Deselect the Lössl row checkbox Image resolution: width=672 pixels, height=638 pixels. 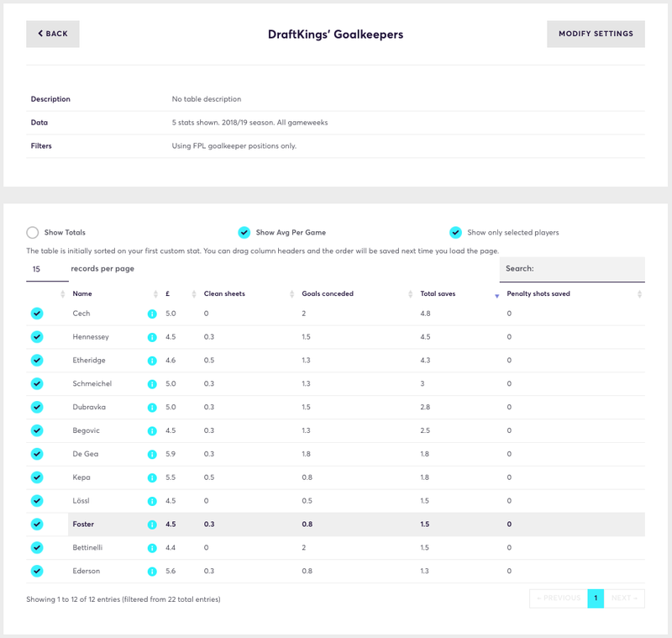click(37, 501)
